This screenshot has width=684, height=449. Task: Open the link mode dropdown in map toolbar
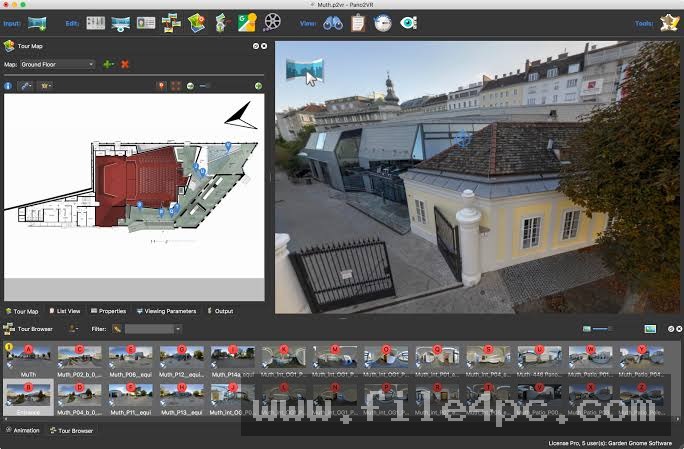(x=25, y=86)
